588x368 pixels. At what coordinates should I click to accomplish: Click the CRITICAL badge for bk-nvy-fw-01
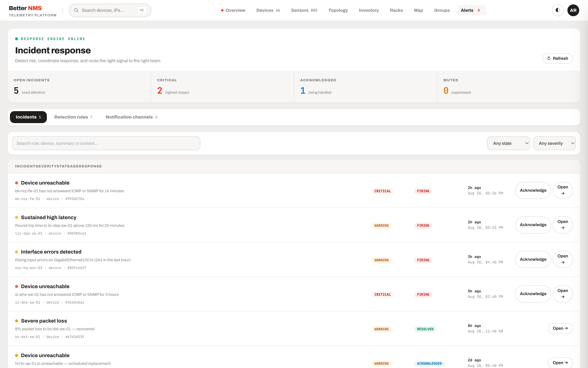(x=382, y=191)
